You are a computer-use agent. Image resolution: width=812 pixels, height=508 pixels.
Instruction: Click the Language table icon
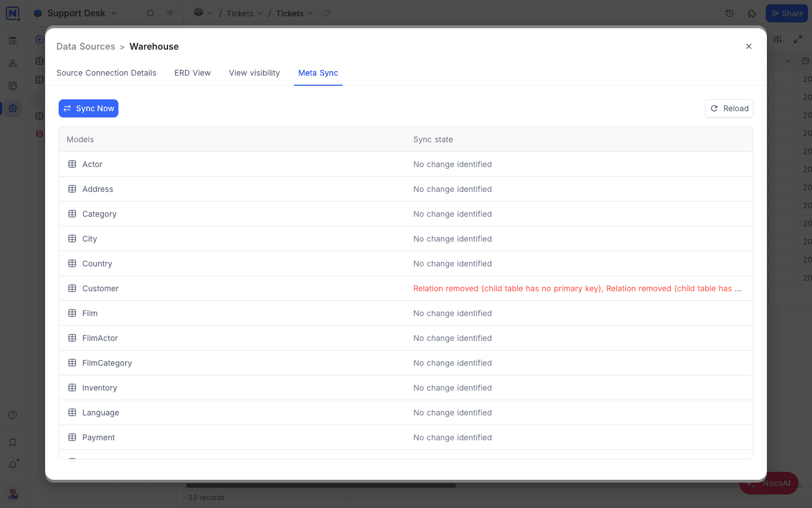(72, 413)
